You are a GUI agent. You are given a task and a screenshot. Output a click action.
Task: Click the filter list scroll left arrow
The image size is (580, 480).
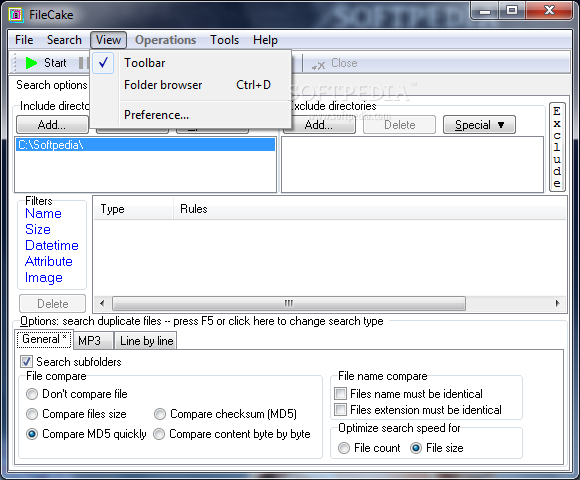tap(102, 304)
